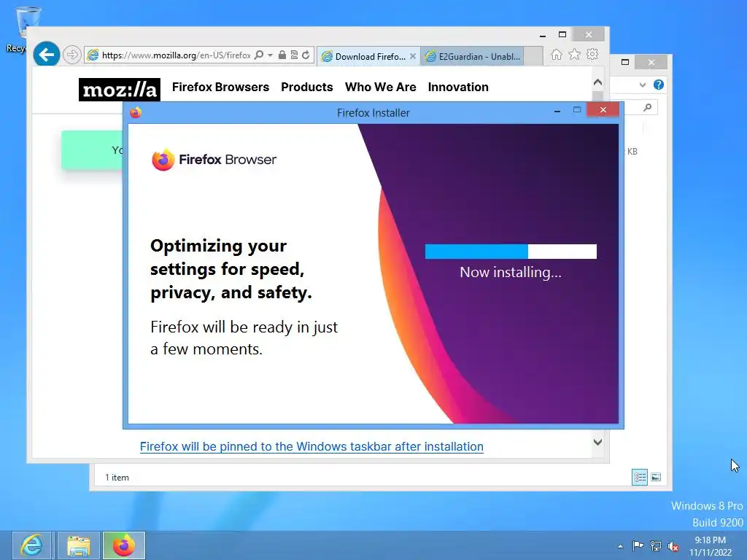The width and height of the screenshot is (747, 560).
Task: Click the network tray icon
Action: click(x=656, y=545)
